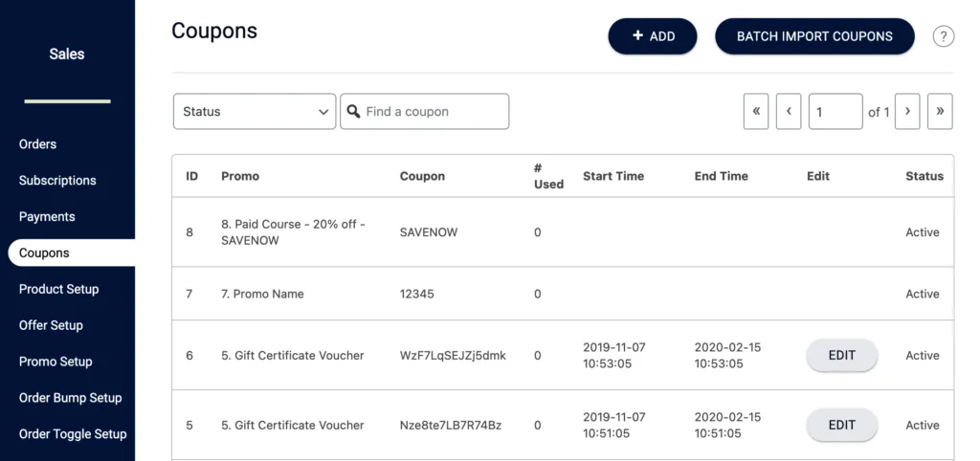The image size is (980, 461).
Task: Click the # Used column header
Action: click(x=548, y=176)
